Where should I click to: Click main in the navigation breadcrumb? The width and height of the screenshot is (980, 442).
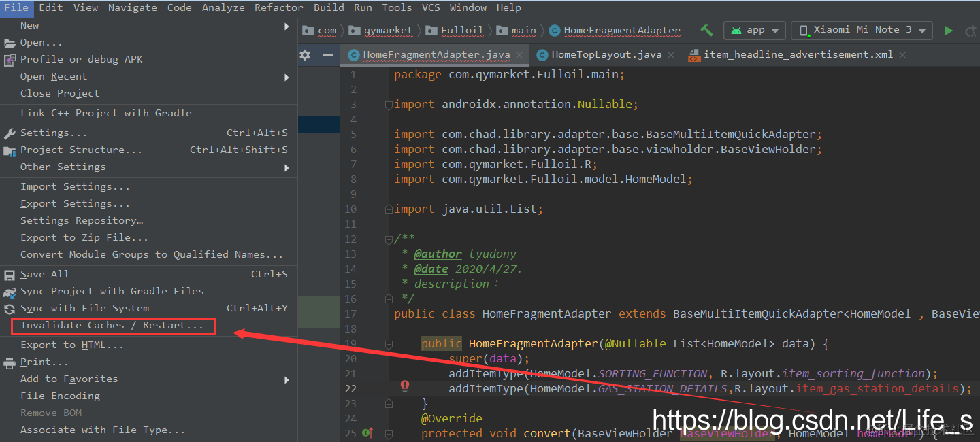click(x=524, y=30)
